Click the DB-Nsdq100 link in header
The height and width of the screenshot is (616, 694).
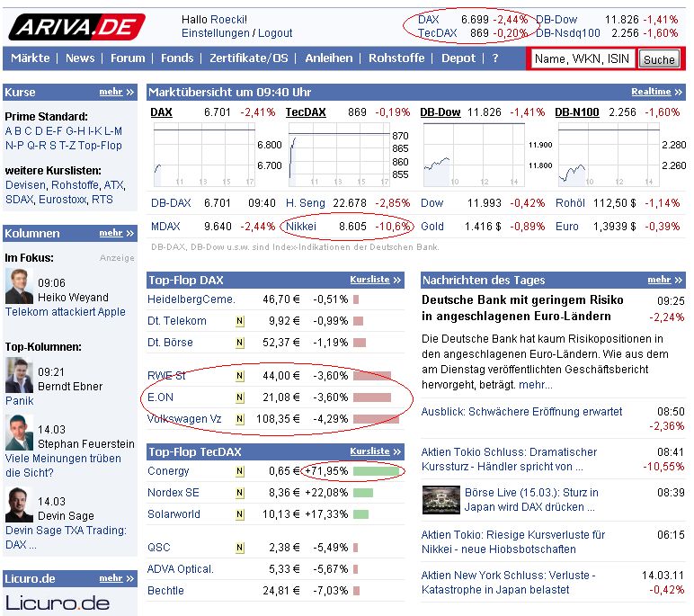(x=568, y=33)
